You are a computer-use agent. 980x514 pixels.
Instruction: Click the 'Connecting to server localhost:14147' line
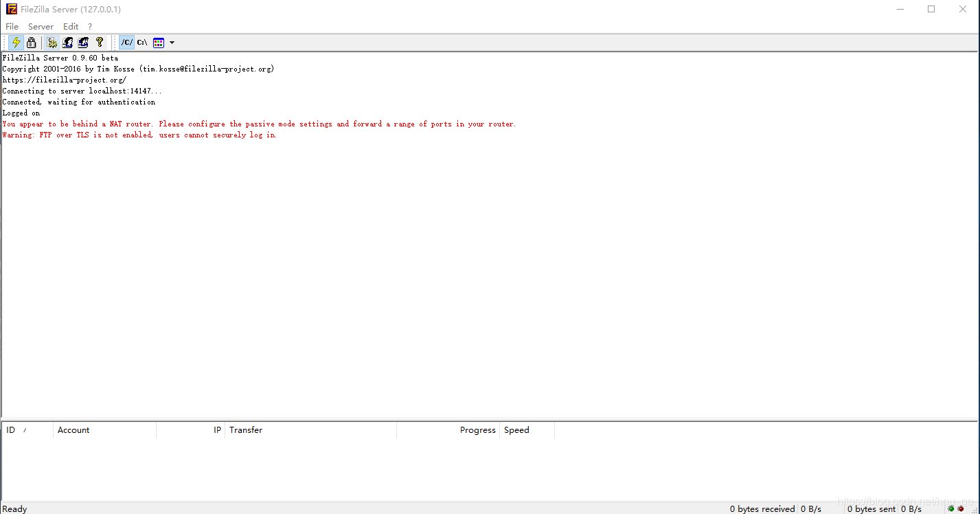tap(82, 91)
